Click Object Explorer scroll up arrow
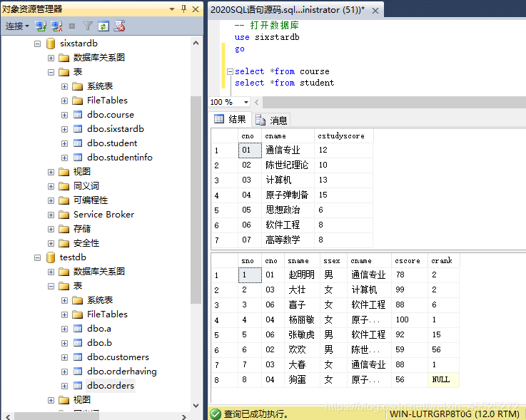 [196, 43]
